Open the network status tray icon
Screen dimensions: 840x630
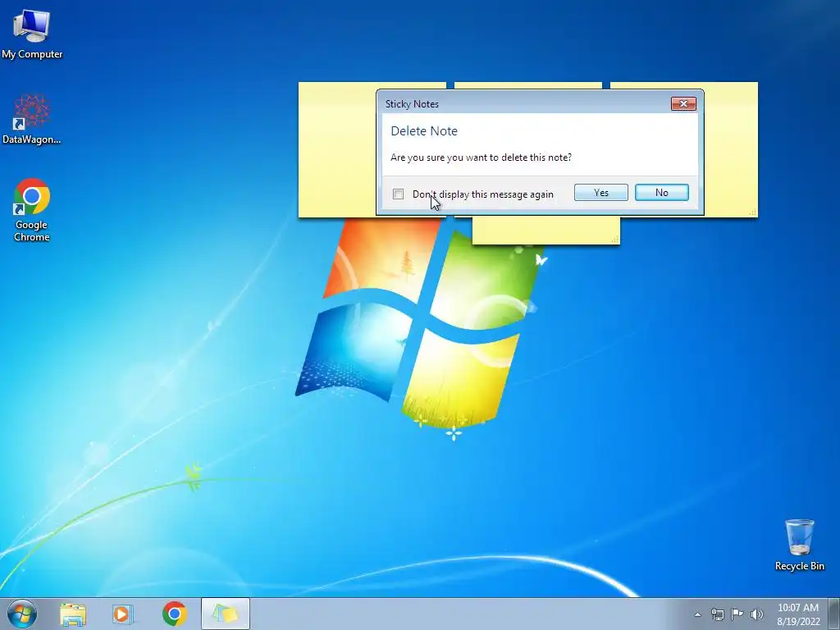[717, 614]
